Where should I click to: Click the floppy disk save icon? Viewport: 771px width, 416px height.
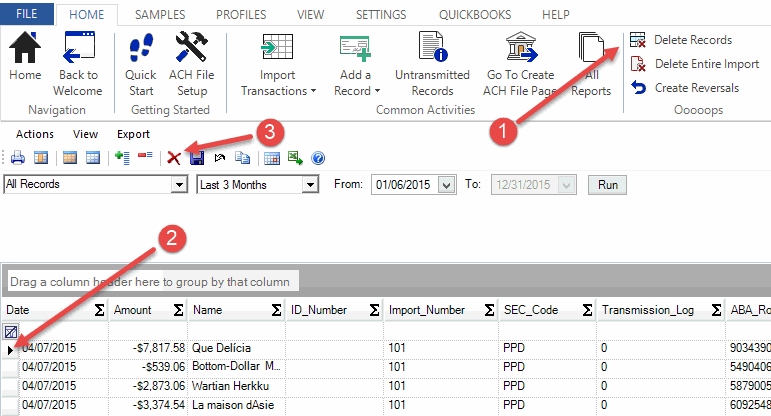[x=197, y=158]
